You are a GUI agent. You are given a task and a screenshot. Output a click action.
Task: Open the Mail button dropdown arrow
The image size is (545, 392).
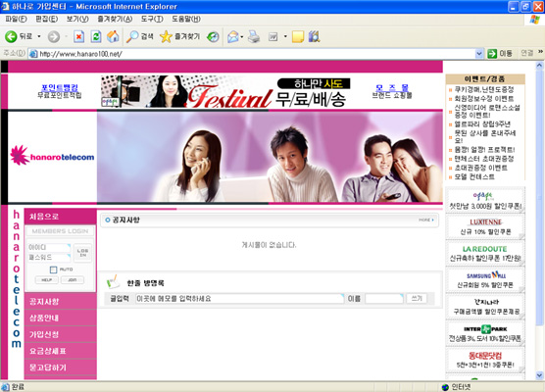click(241, 37)
